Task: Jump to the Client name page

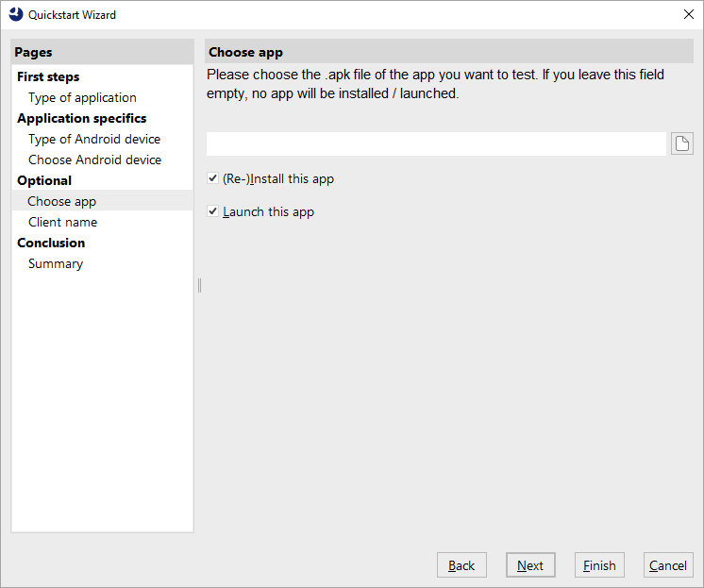Action: click(x=62, y=222)
